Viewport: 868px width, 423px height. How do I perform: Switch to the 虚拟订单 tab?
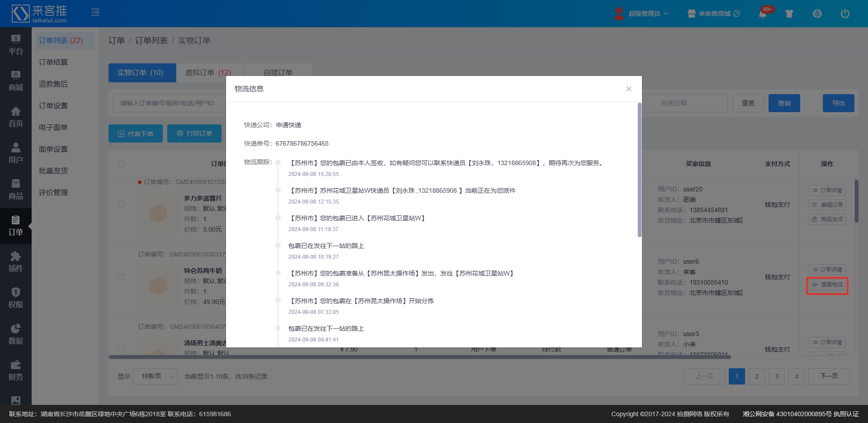point(208,73)
